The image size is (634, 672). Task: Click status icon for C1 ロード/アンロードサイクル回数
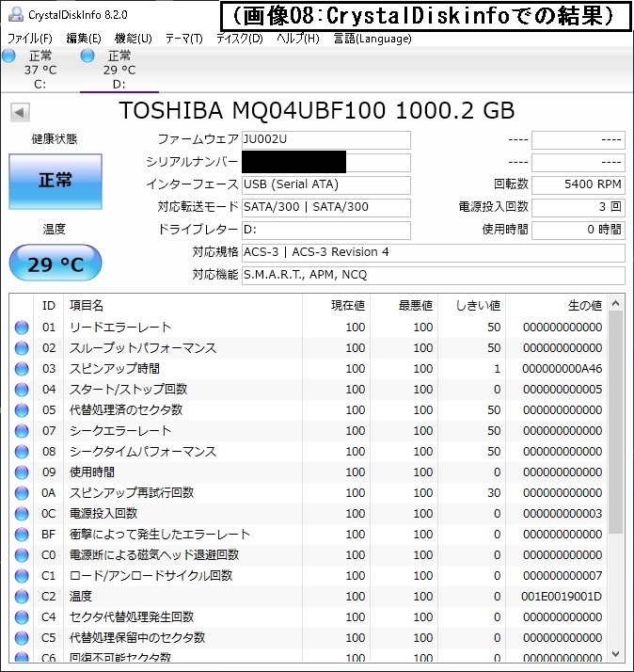pyautogui.click(x=22, y=576)
